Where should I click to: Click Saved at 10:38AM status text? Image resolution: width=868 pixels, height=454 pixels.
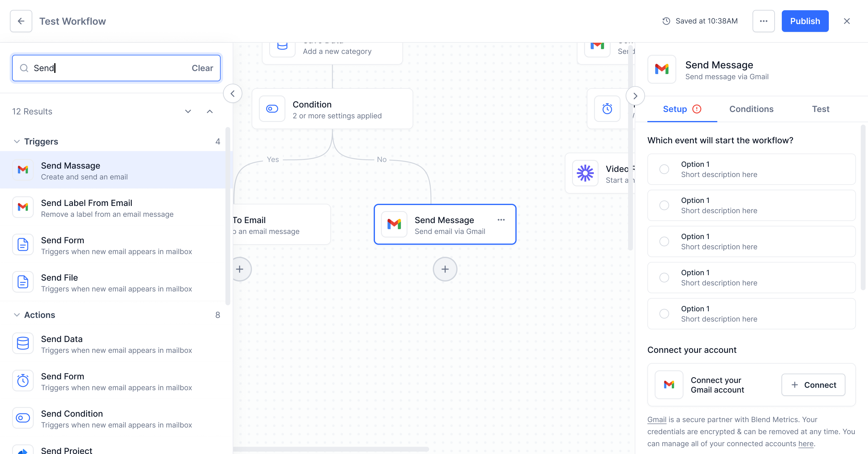pos(706,21)
